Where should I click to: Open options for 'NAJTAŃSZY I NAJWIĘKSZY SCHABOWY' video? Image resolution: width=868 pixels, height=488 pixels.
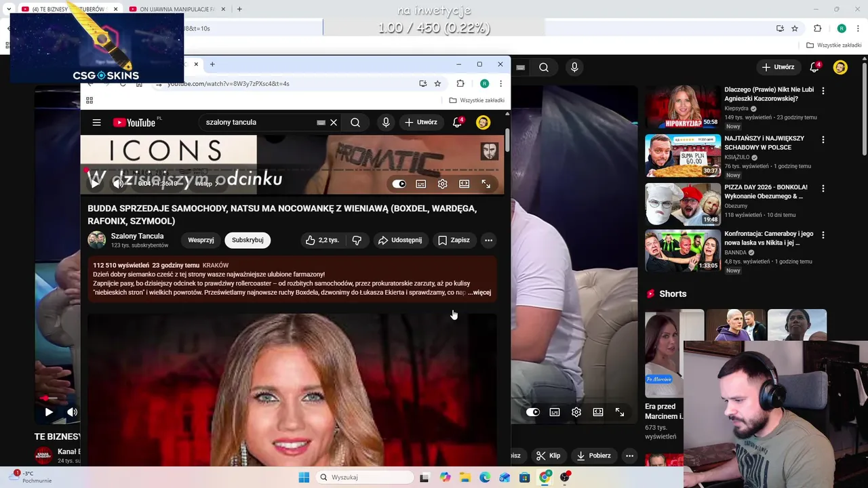823,140
